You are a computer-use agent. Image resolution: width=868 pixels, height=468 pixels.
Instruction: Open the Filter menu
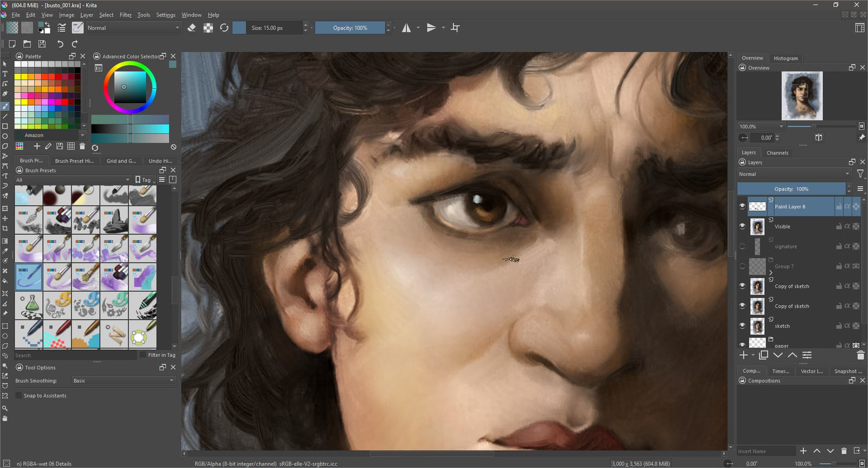click(x=125, y=15)
